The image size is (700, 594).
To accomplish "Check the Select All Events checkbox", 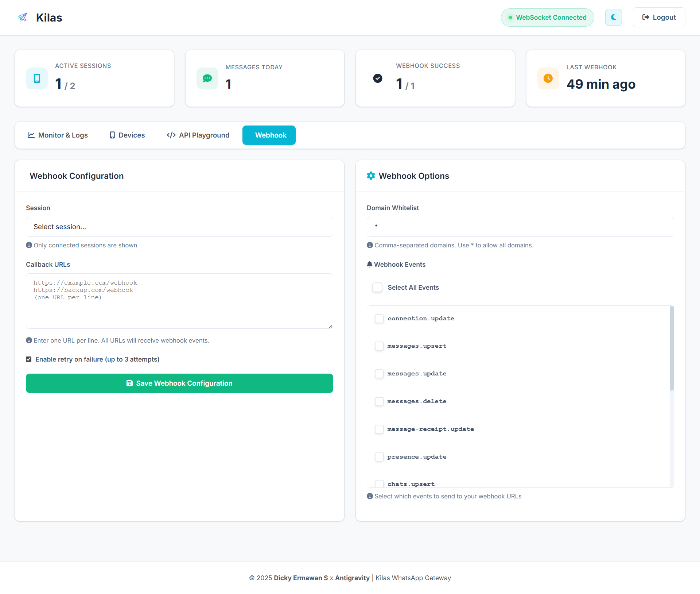I will pyautogui.click(x=377, y=288).
